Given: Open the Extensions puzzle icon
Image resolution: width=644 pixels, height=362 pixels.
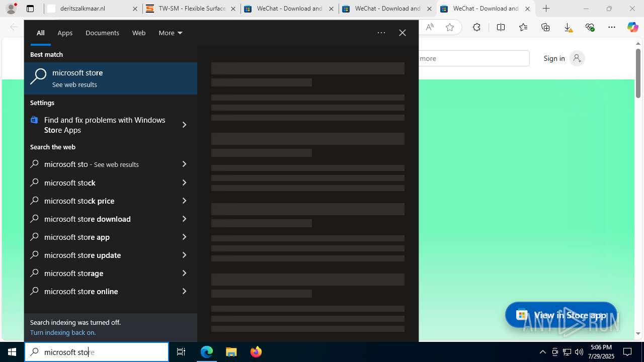Looking at the screenshot, I should pos(476,27).
